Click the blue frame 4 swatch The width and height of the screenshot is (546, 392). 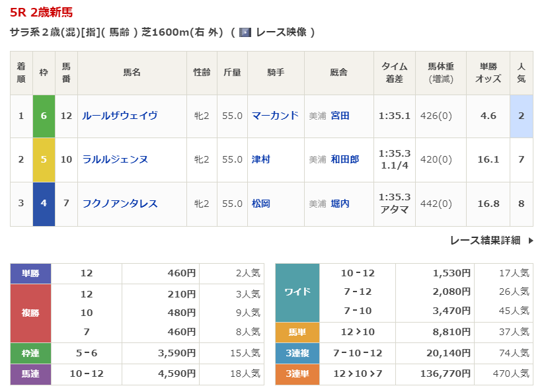[x=44, y=204]
